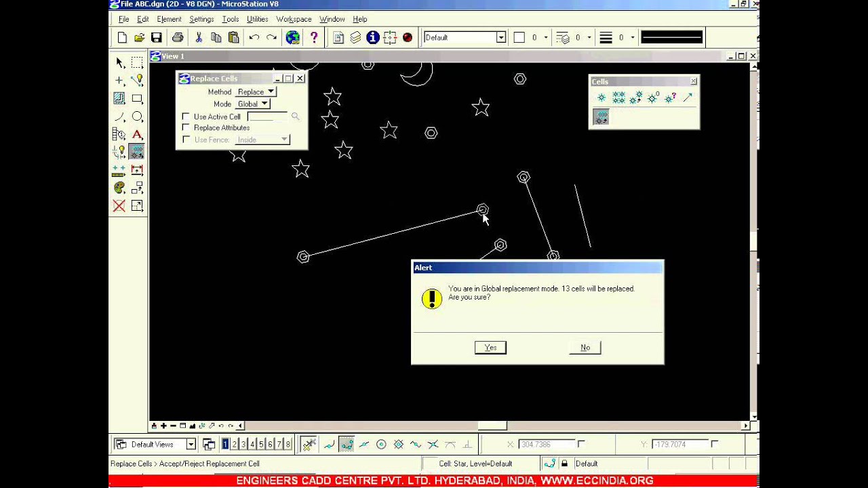Tick the lock checkbox next to X coordinate
Screen dimensions: 868x488
[x=581, y=444]
